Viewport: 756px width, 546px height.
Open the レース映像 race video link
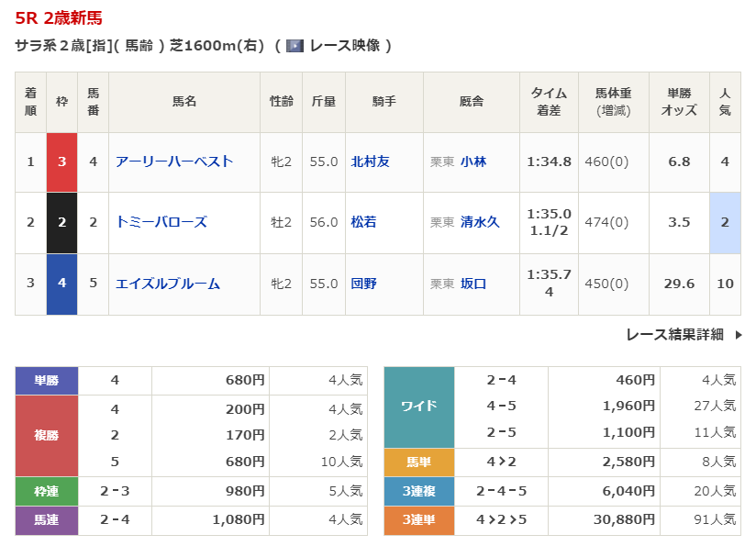tap(344, 46)
